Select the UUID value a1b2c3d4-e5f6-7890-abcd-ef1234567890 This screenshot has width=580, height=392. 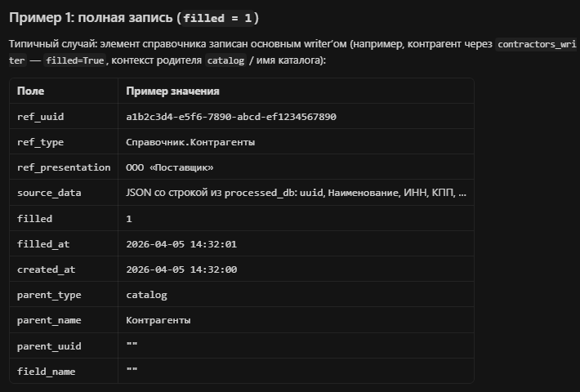(x=231, y=117)
